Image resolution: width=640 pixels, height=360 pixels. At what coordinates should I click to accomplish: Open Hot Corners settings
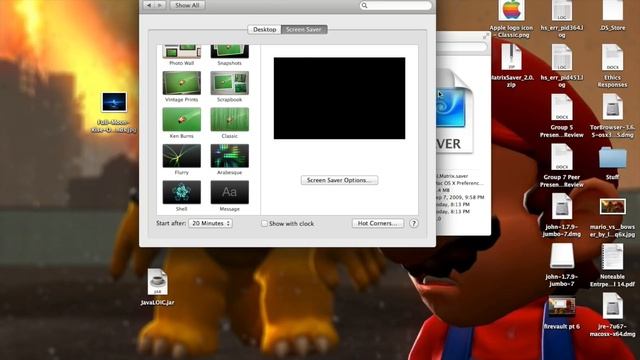pyautogui.click(x=378, y=223)
